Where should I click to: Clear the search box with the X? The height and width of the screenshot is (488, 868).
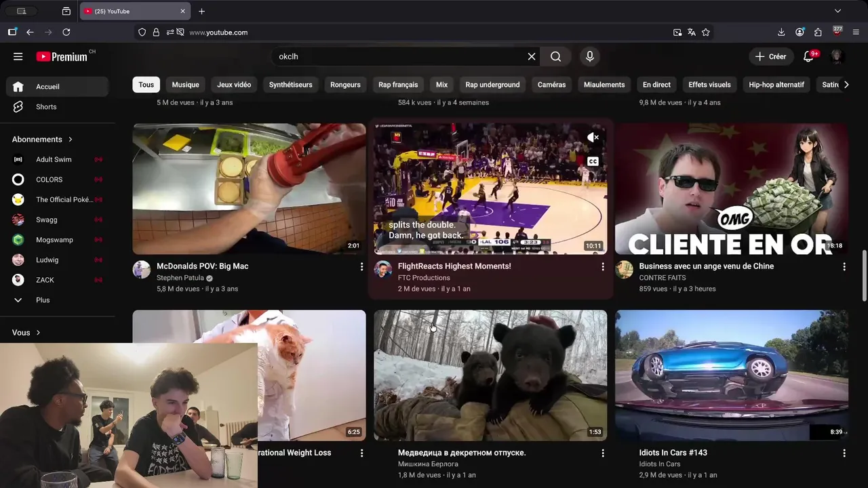[532, 56]
